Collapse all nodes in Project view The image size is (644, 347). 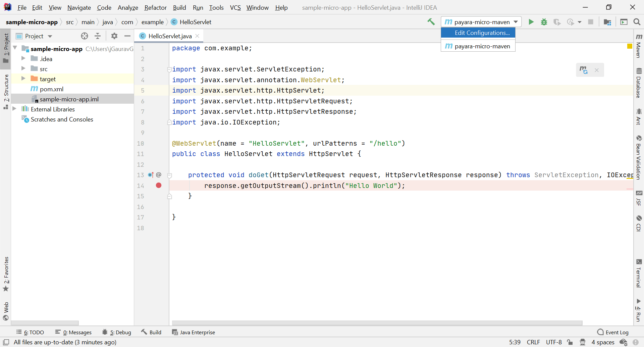tap(97, 36)
